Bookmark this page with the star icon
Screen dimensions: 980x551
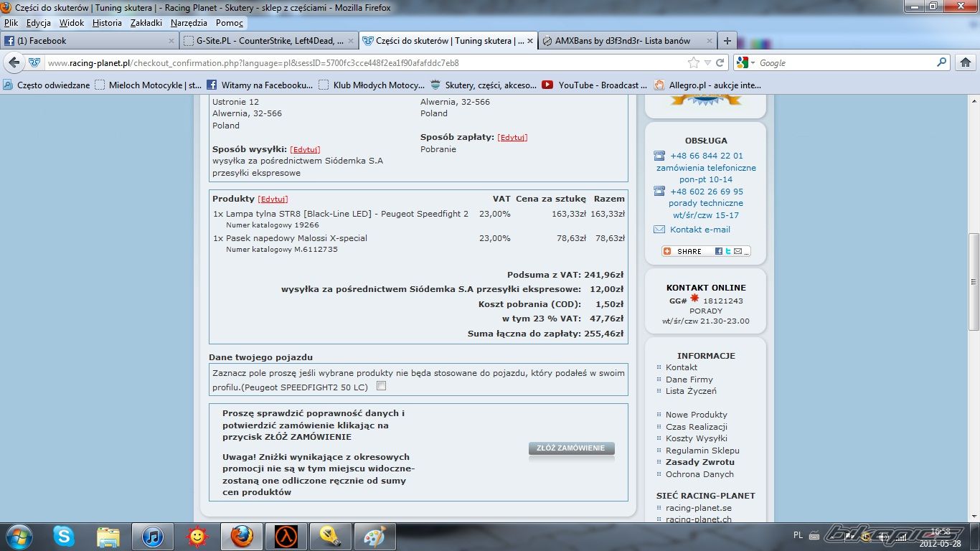tap(694, 63)
